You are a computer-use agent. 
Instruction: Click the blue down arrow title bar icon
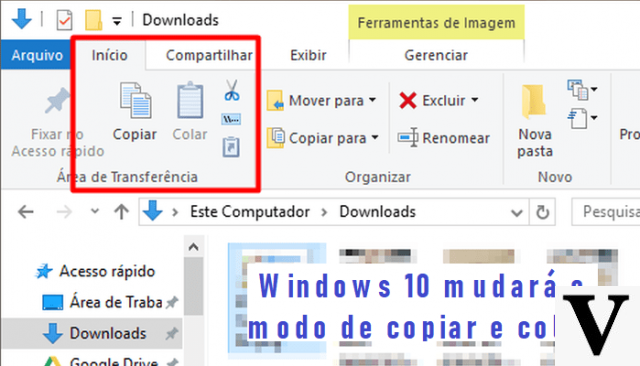click(22, 19)
